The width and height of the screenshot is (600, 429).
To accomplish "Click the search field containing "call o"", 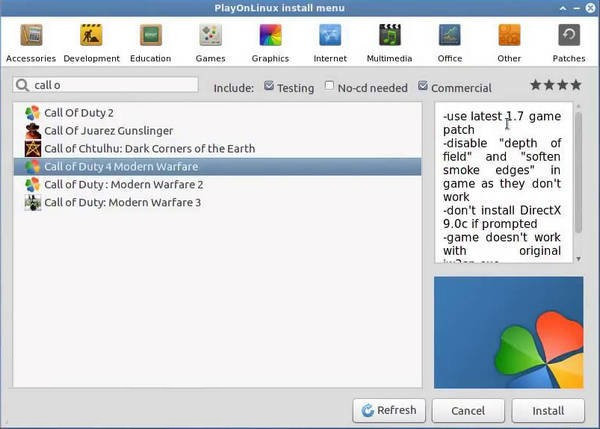I will click(110, 86).
